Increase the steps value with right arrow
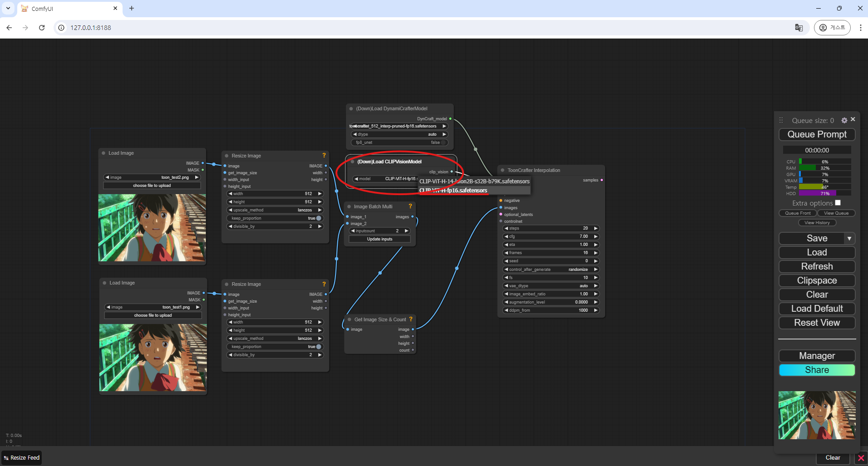 pyautogui.click(x=596, y=228)
